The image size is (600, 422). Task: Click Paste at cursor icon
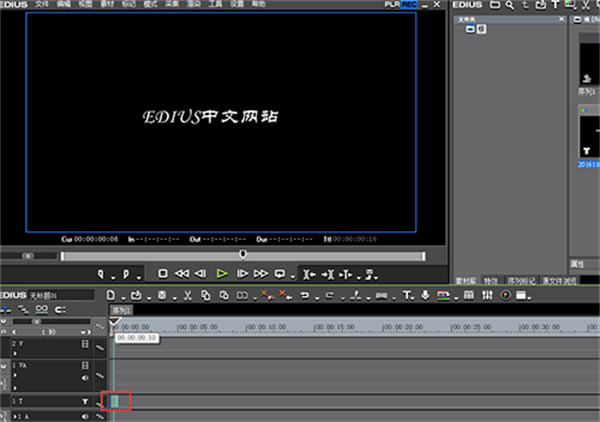[224, 295]
